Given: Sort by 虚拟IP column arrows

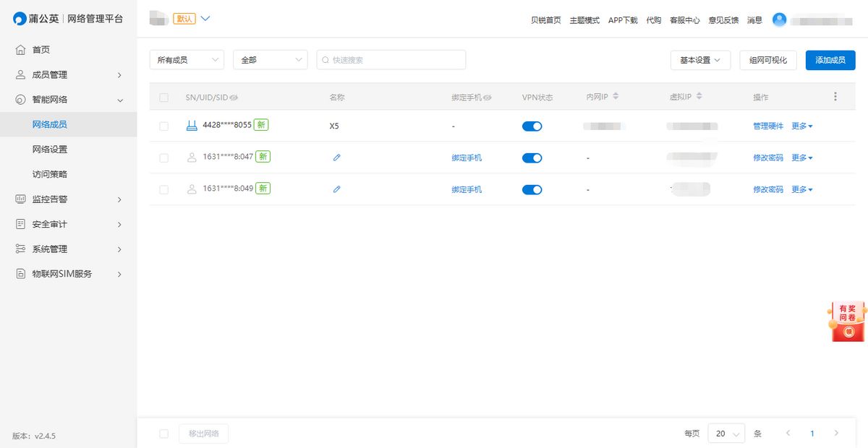Looking at the screenshot, I should 699,96.
